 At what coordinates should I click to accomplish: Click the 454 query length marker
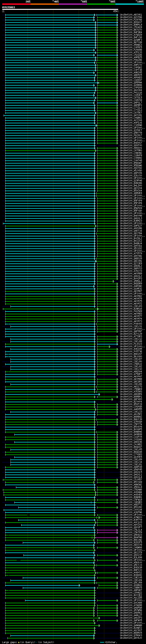(115, 11)
